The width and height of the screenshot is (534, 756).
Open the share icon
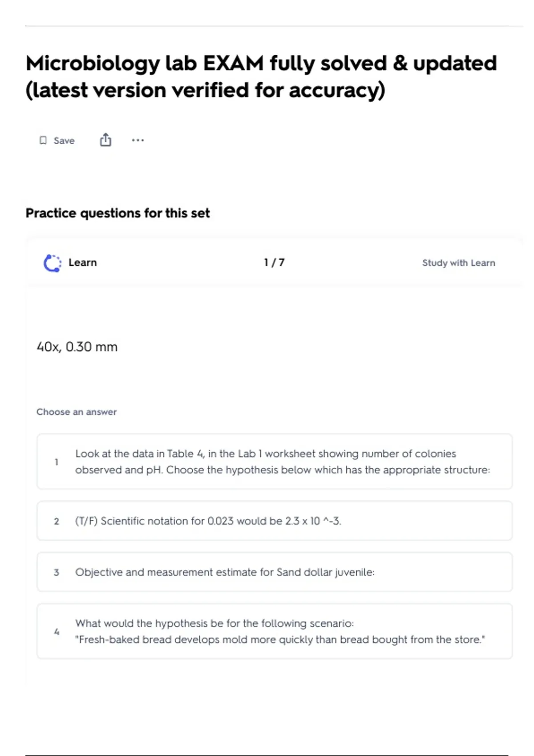[105, 140]
